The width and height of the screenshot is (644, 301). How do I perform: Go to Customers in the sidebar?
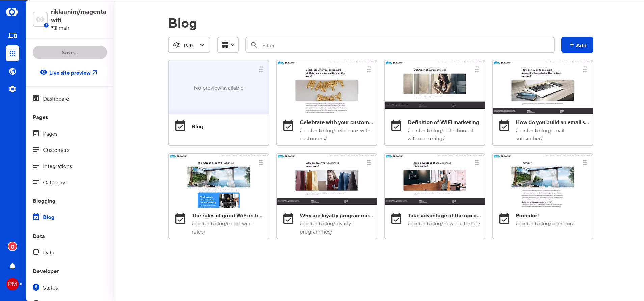[x=56, y=150]
